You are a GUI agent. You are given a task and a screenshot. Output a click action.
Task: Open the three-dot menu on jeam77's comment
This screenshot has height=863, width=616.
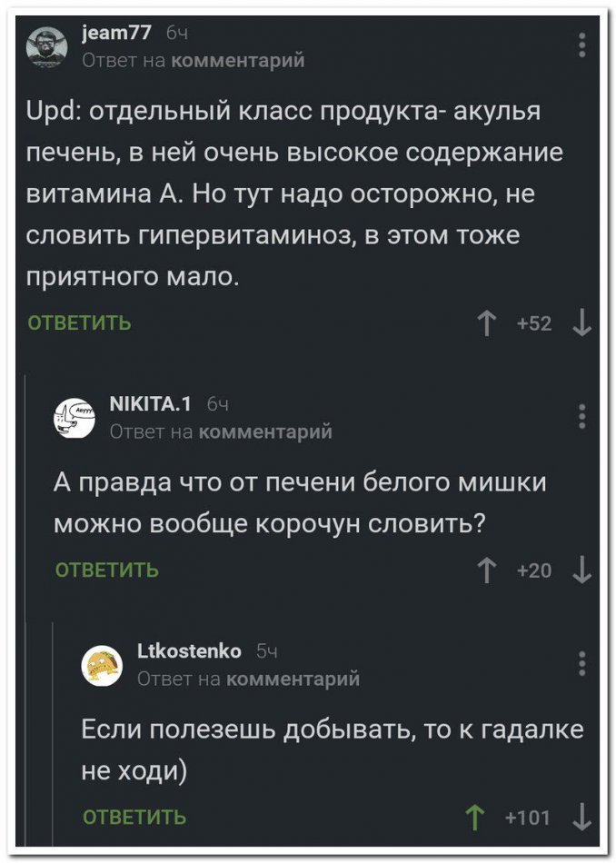tap(582, 44)
